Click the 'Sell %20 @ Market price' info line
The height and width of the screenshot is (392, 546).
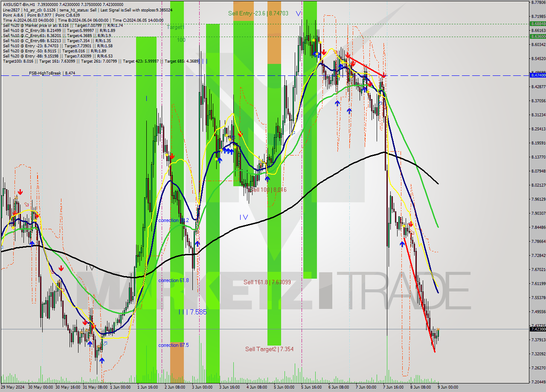click(x=63, y=25)
